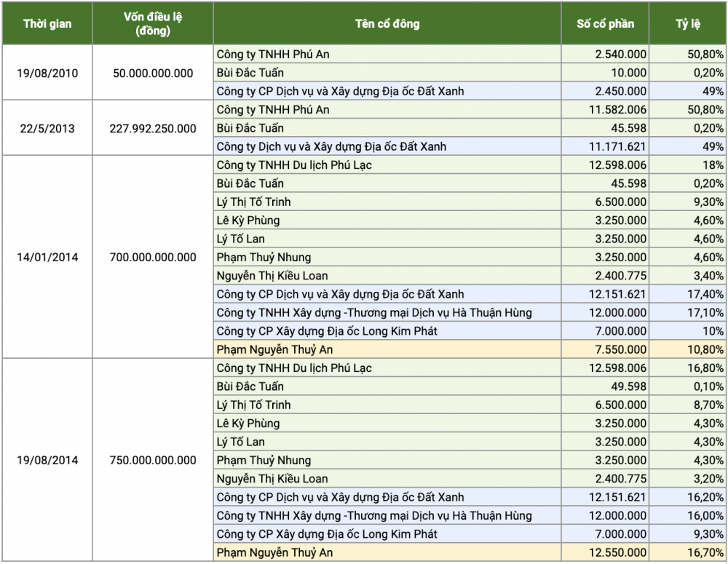
Task: Select the Hà Thuận Hùng company name in the 17,10% row
Action: pyautogui.click(x=373, y=313)
